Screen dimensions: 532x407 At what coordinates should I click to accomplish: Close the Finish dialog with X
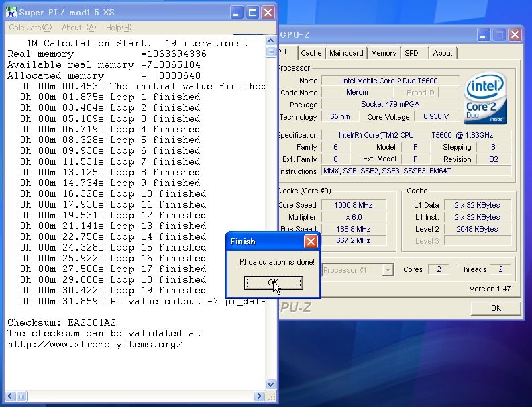(311, 241)
